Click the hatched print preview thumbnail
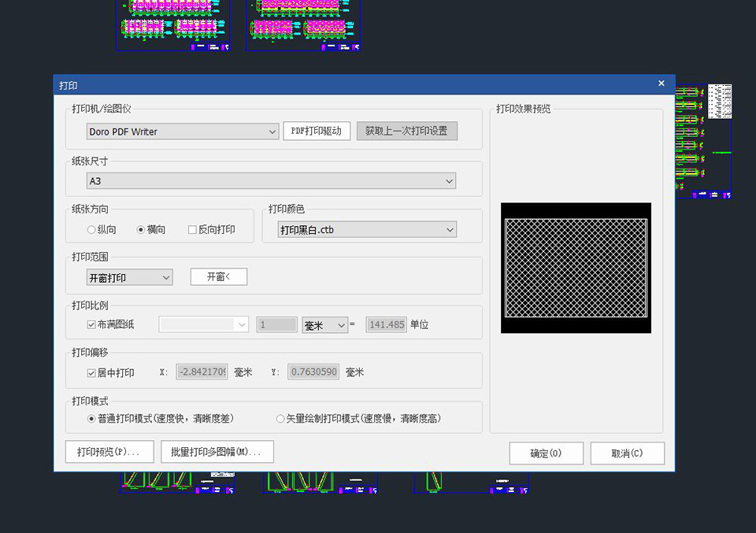Image resolution: width=756 pixels, height=533 pixels. pos(576,268)
